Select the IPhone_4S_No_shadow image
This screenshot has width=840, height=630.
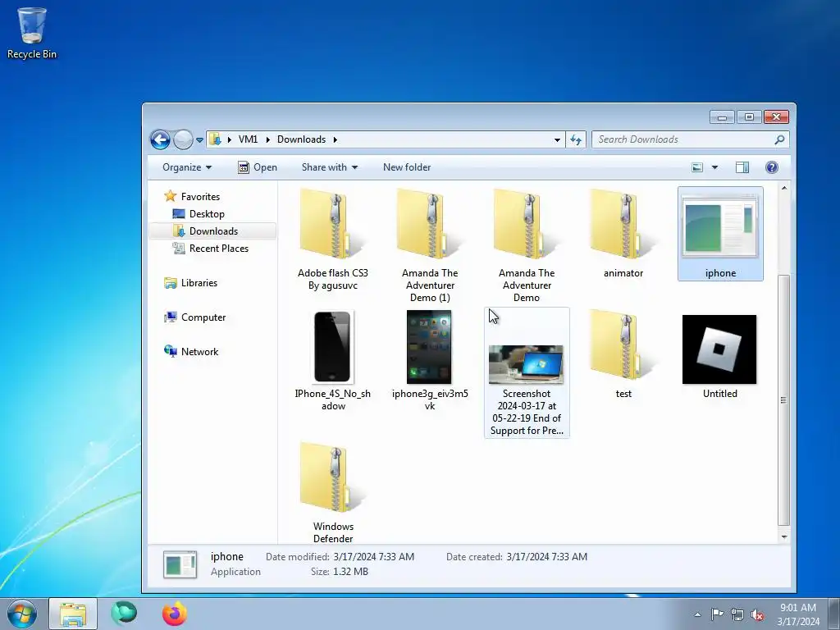[x=333, y=361]
